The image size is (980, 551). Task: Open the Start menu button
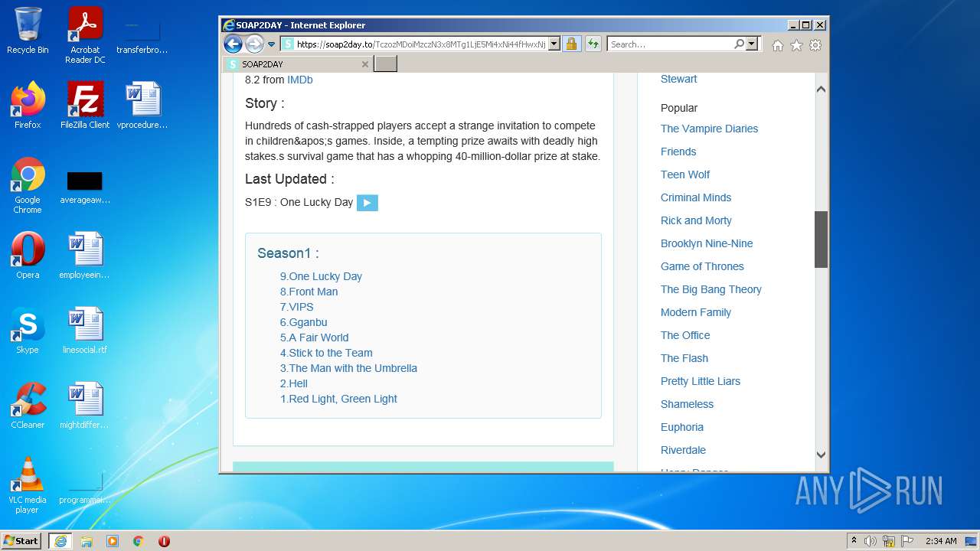click(21, 541)
